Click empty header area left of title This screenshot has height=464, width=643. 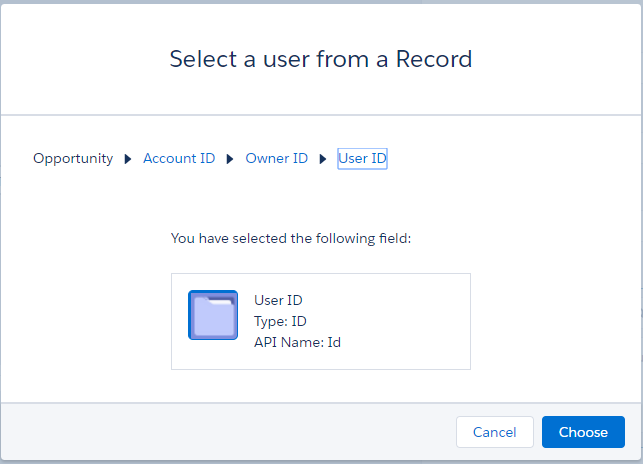click(x=80, y=58)
